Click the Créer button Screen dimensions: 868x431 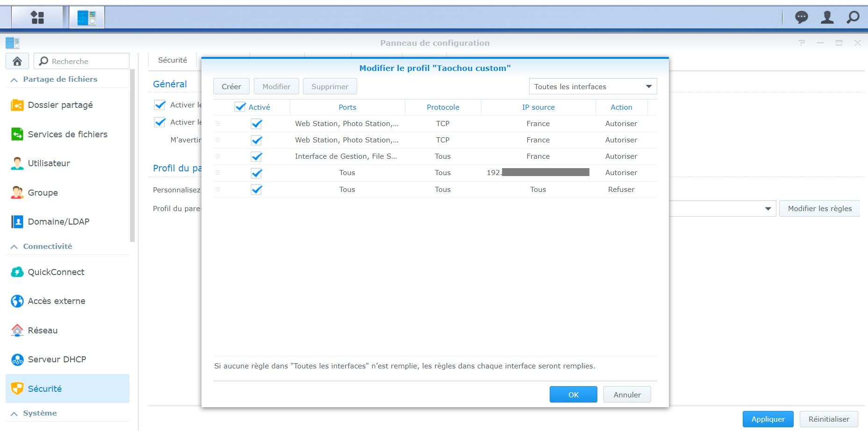pos(231,86)
